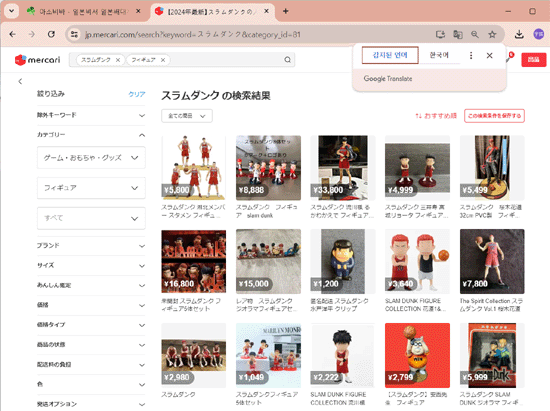Click the install app icon in address bar
The height and width of the screenshot is (411, 550).
(440, 34)
